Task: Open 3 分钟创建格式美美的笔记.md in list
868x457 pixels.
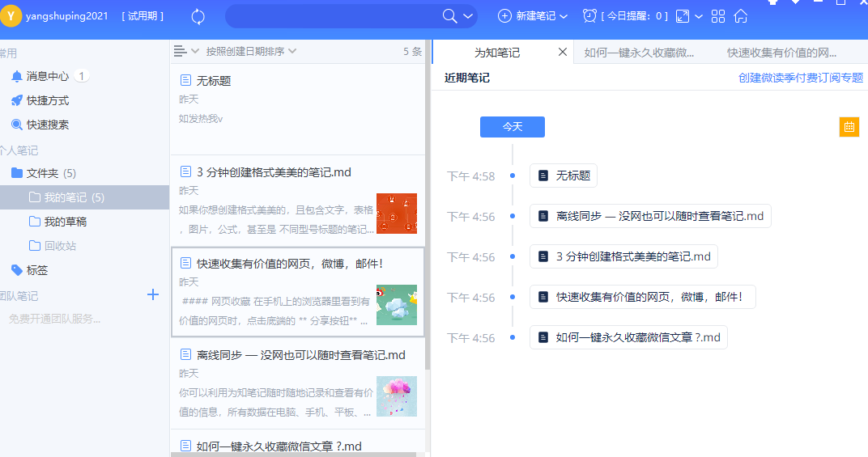Action: pos(298,201)
